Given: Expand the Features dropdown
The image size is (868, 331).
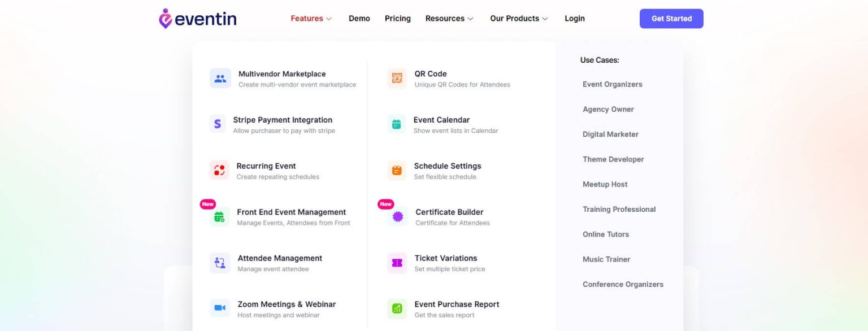Looking at the screenshot, I should pyautogui.click(x=311, y=18).
